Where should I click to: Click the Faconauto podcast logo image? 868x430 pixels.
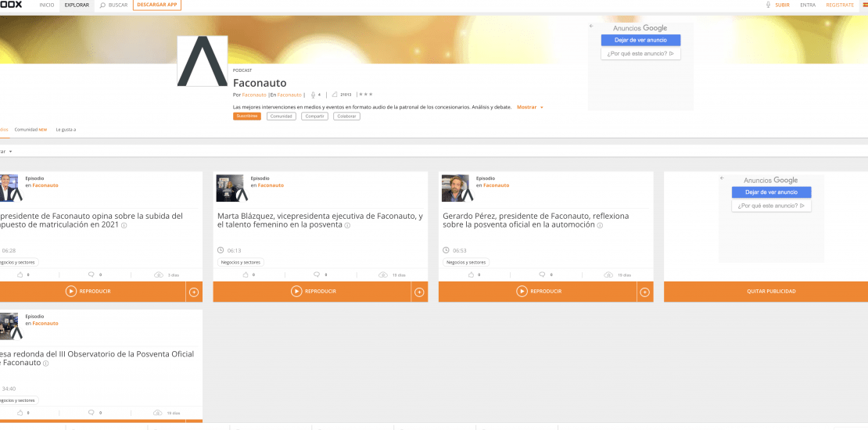click(203, 61)
